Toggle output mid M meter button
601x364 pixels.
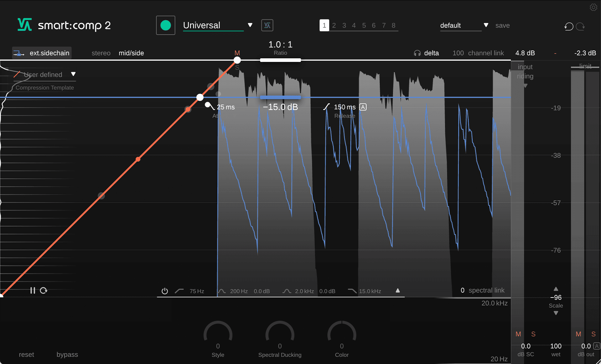579,334
